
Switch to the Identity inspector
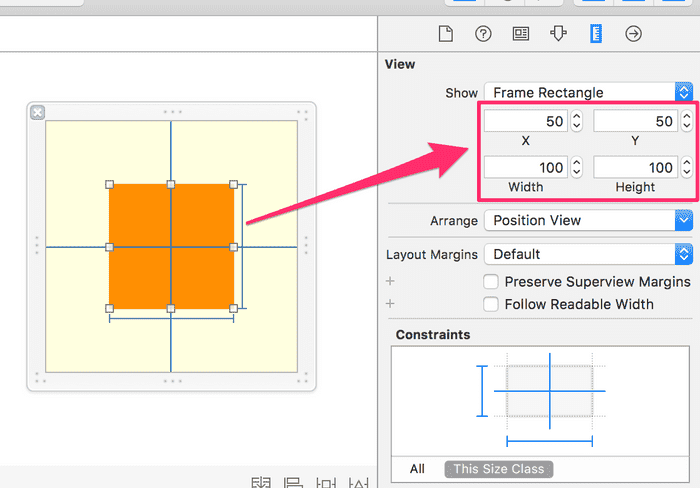[520, 34]
